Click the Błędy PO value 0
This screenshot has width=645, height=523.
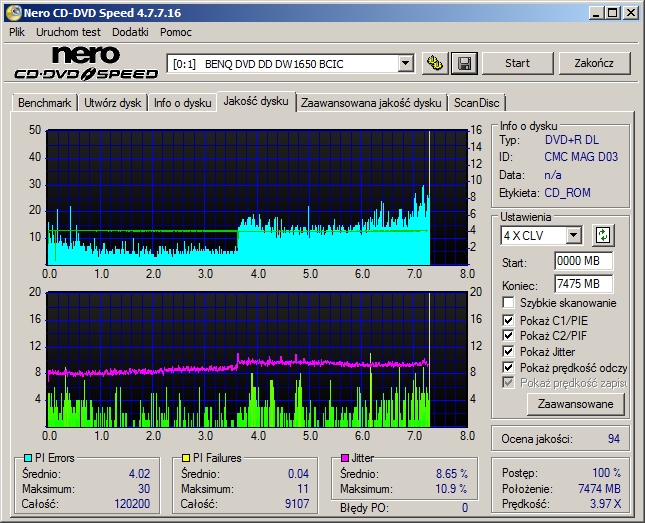(x=465, y=508)
